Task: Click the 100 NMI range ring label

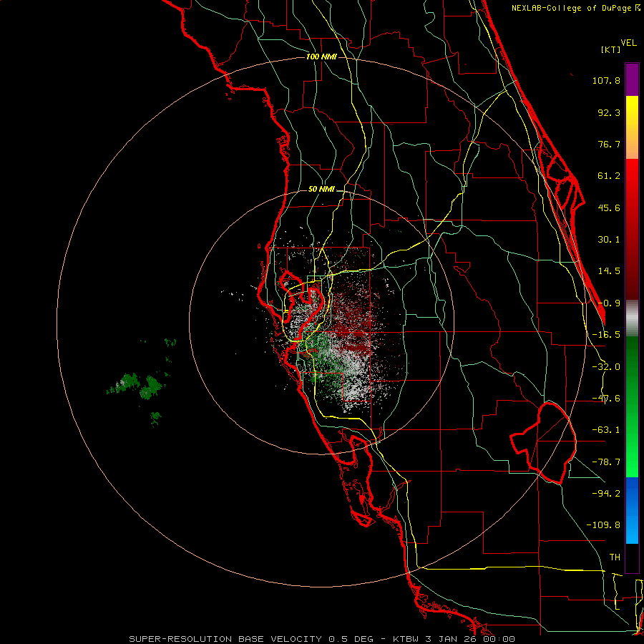Action: [321, 57]
